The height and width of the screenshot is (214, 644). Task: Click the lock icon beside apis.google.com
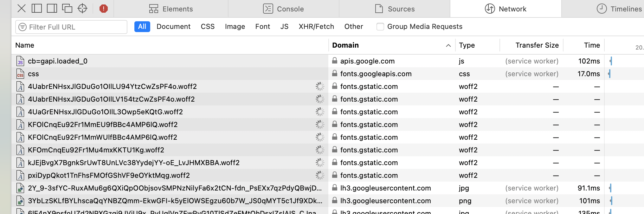334,61
